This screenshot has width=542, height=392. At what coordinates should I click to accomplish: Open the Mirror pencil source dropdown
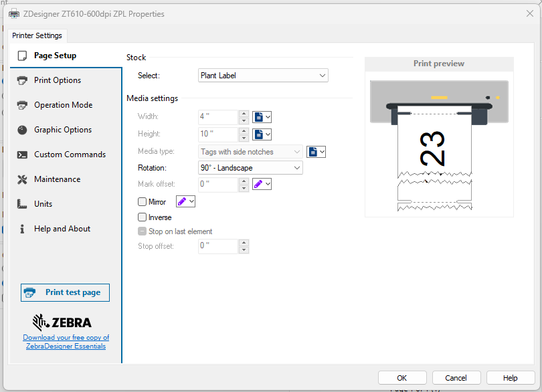[x=185, y=201]
